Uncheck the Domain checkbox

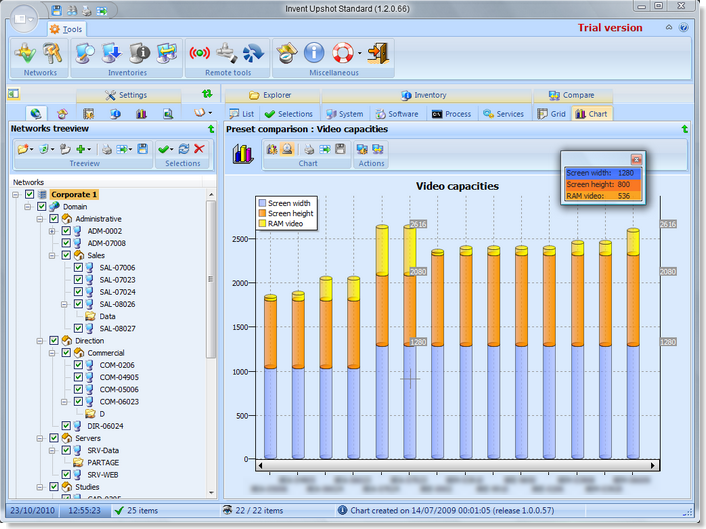click(42, 207)
